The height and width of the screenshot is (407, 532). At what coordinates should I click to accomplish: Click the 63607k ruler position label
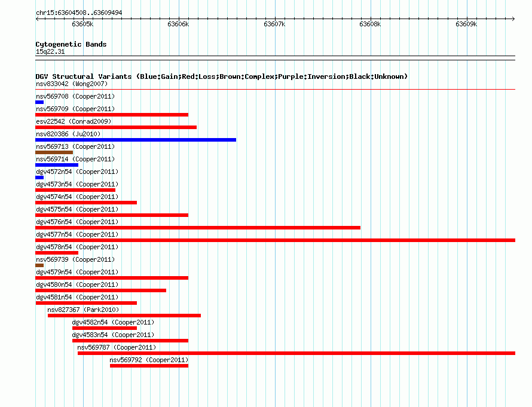(274, 24)
